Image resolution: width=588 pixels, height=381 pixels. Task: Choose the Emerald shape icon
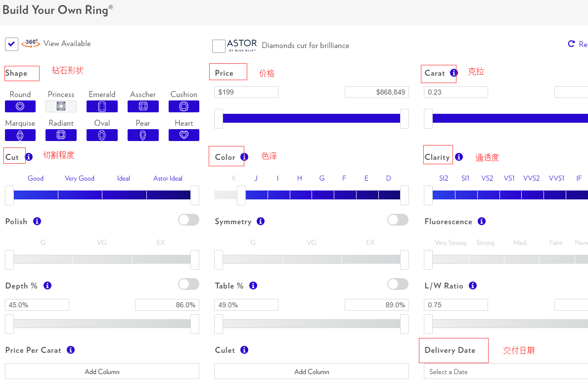102,106
